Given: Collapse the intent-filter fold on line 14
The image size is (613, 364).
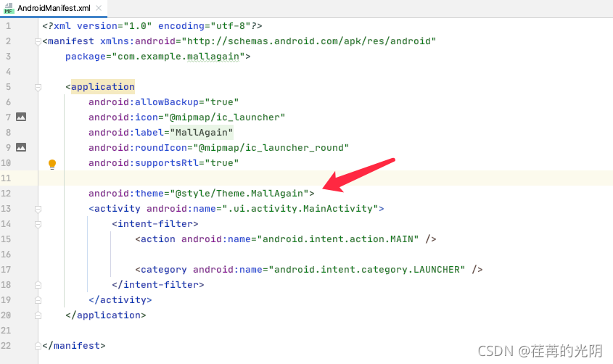Looking at the screenshot, I should click(38, 224).
